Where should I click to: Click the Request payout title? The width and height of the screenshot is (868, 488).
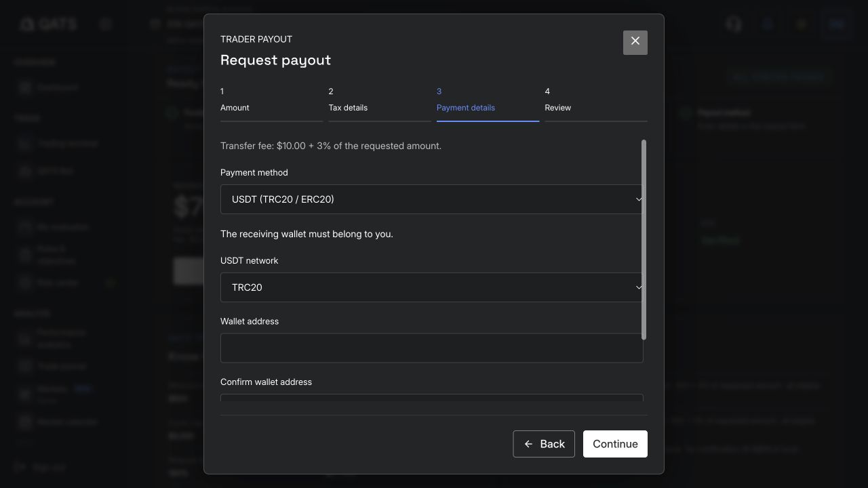point(275,60)
